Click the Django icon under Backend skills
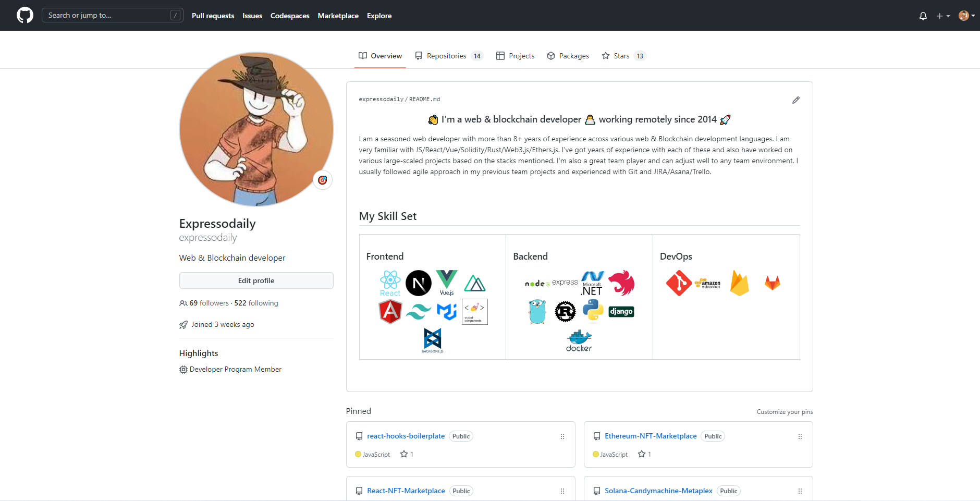The height and width of the screenshot is (501, 980). [621, 311]
